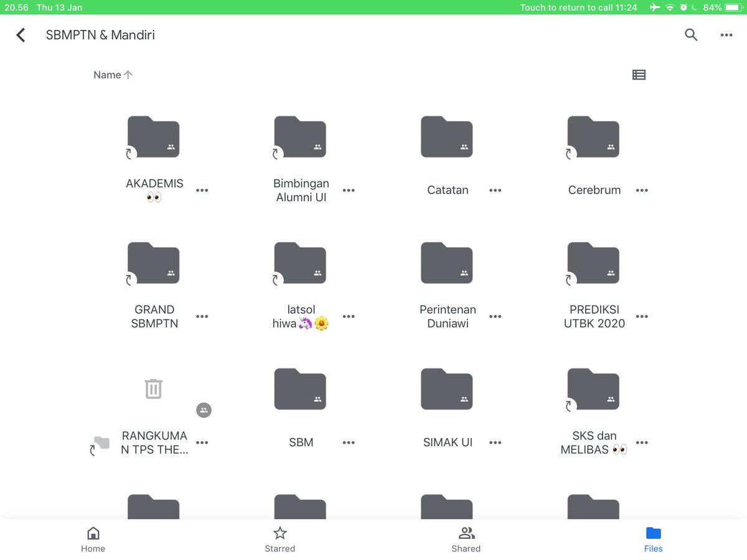
Task: Tap the battery indicator in status bar
Action: point(735,7)
